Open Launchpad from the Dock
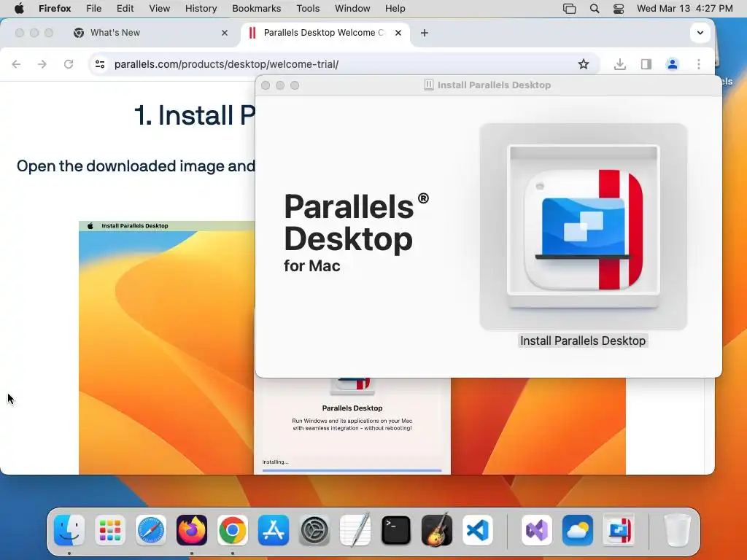 pos(110,530)
